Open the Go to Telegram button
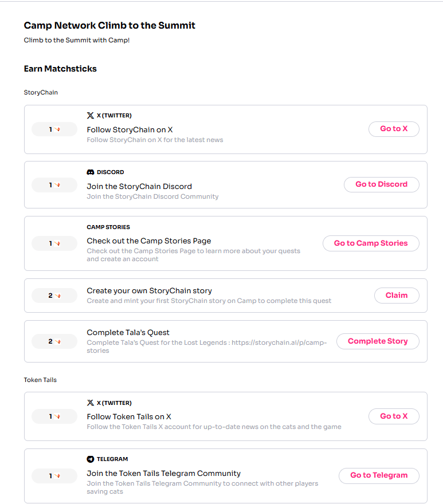This screenshot has height=504, width=443. [379, 475]
